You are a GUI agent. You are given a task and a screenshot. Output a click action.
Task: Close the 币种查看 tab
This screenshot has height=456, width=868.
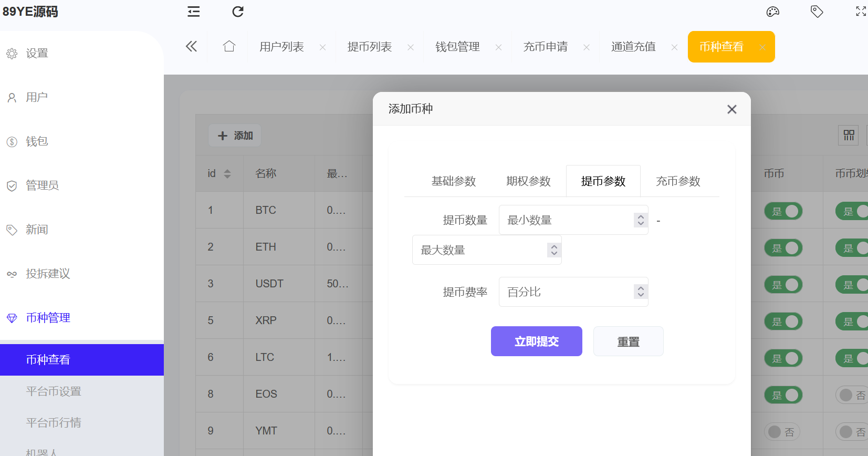[762, 47]
